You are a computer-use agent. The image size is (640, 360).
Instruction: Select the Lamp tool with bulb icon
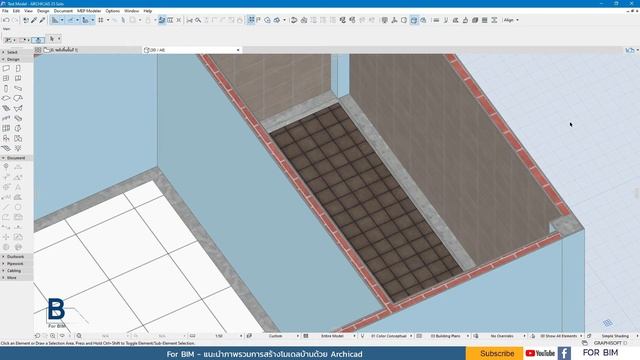click(18, 148)
